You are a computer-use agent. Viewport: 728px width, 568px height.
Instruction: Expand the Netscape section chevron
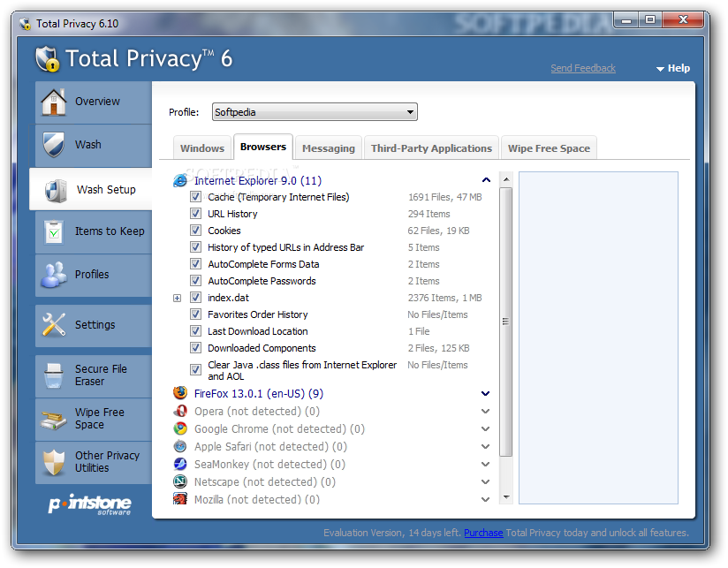click(x=486, y=481)
